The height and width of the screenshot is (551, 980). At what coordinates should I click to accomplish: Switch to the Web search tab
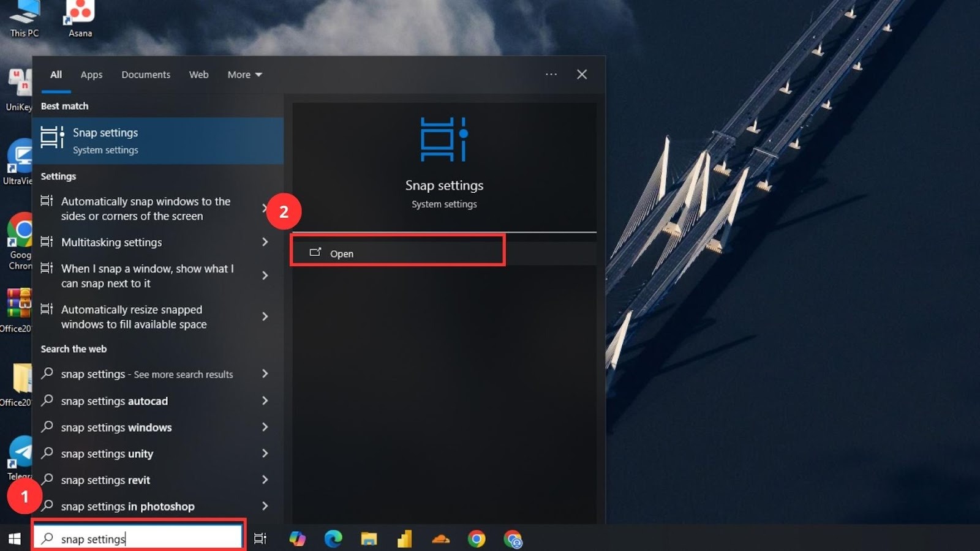point(198,75)
